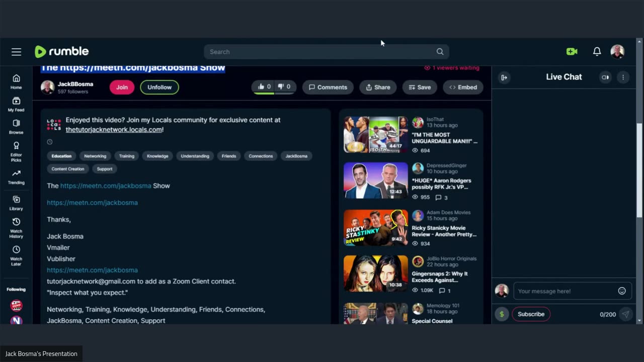Open the IsoThat channel avatar
Screen dimensions: 644x362
(x=418, y=123)
